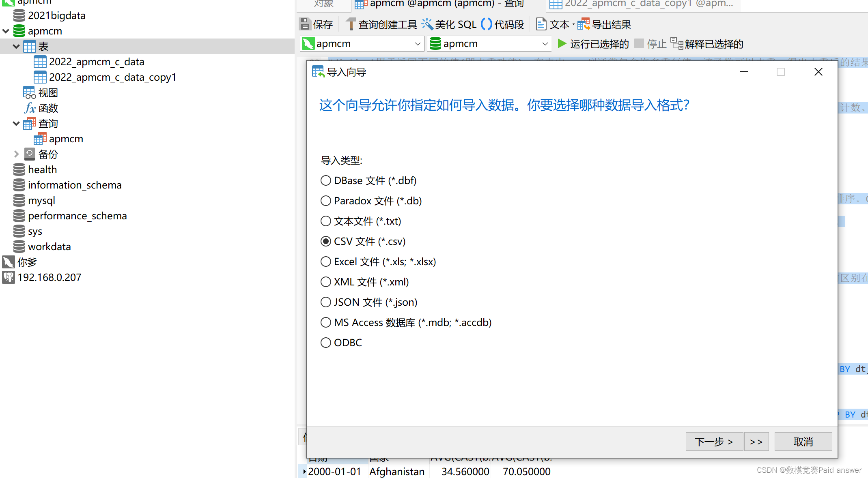Switch to the 对象 tab

pyautogui.click(x=323, y=4)
